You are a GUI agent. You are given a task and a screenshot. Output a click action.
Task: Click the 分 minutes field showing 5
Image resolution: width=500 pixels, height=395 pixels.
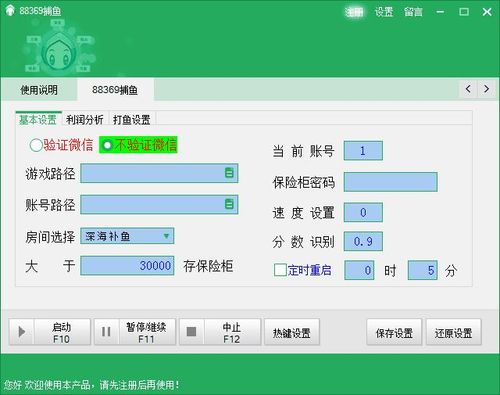(x=423, y=270)
